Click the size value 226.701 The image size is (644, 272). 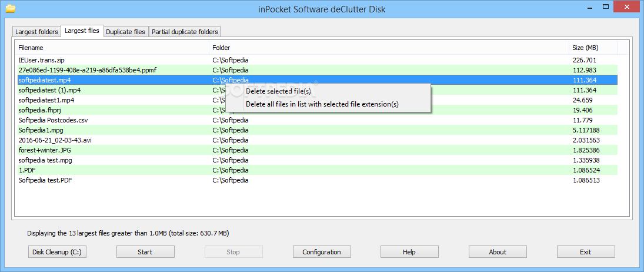(x=585, y=60)
